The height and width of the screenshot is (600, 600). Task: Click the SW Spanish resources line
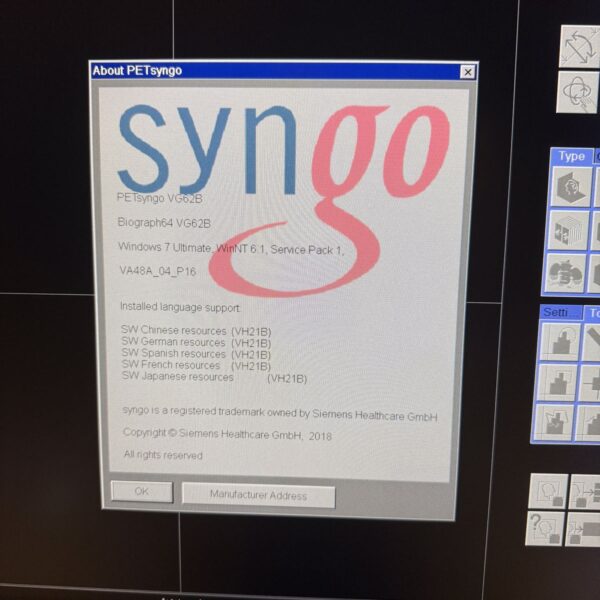[x=196, y=354]
